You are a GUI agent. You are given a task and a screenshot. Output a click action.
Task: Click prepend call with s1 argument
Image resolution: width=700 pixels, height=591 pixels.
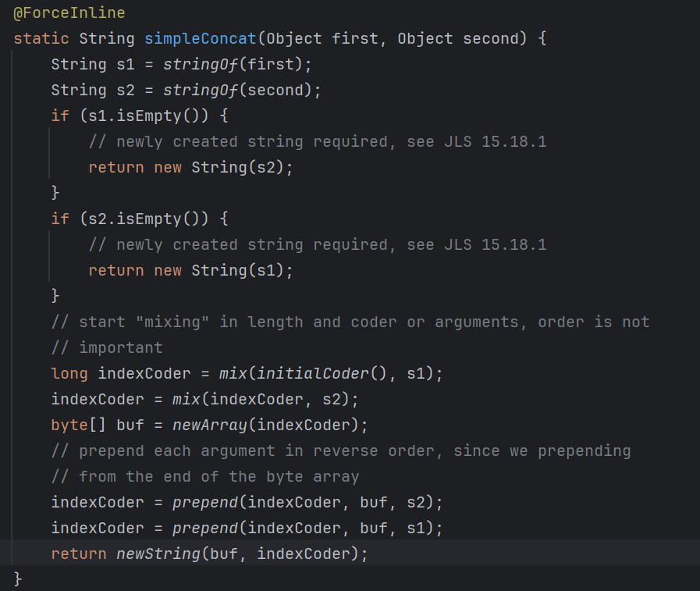tap(303, 529)
